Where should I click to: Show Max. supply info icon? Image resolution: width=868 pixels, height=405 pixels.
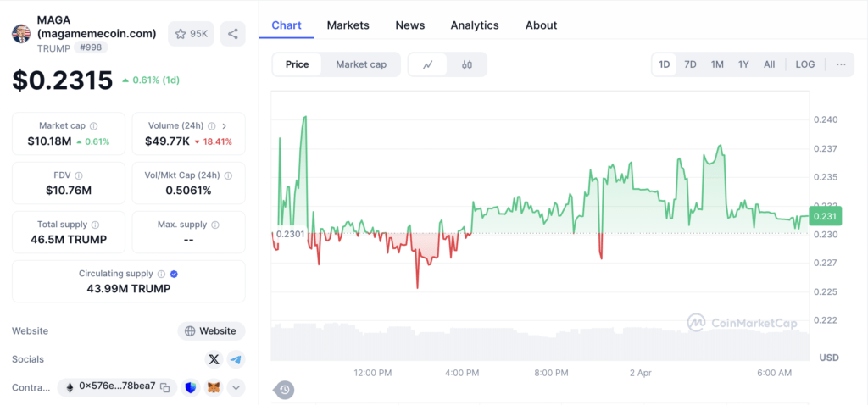215,225
